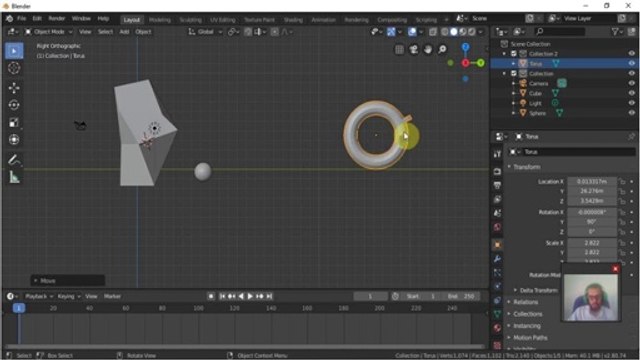Click the zoom view magnifier icon
Image resolution: width=640 pixels, height=360 pixels.
(x=442, y=49)
